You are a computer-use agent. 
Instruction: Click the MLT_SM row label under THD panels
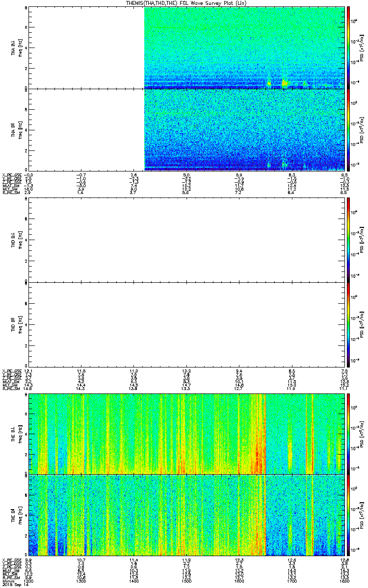point(10,386)
